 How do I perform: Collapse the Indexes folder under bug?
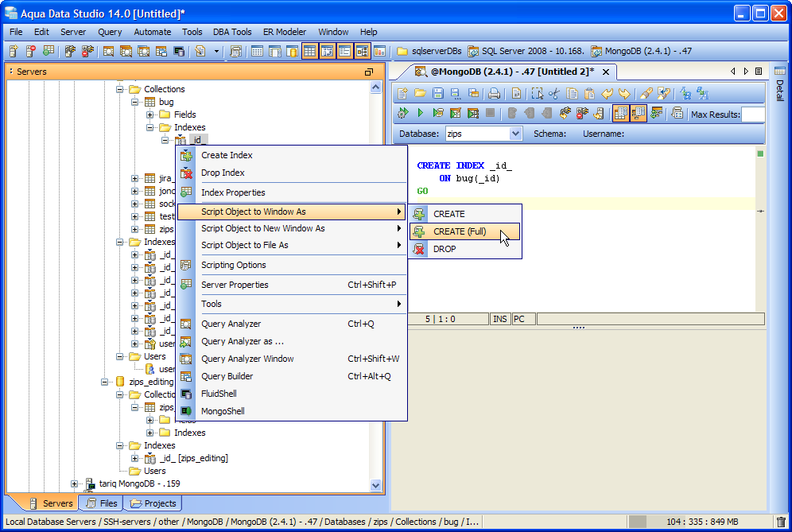coord(150,127)
